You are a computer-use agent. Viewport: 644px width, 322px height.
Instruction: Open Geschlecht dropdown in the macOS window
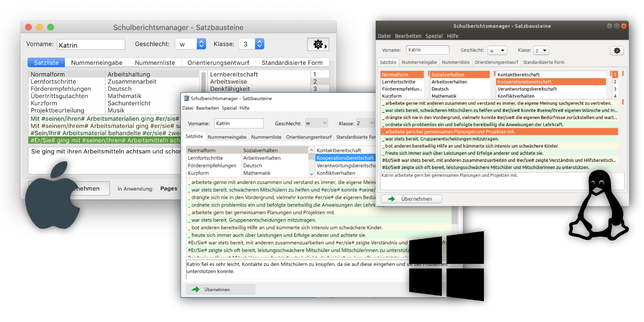coord(201,44)
